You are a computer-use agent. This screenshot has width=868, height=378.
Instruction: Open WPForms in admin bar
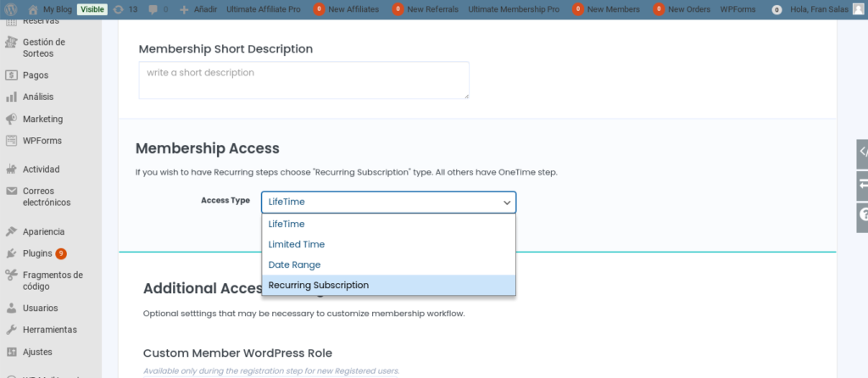[737, 9]
